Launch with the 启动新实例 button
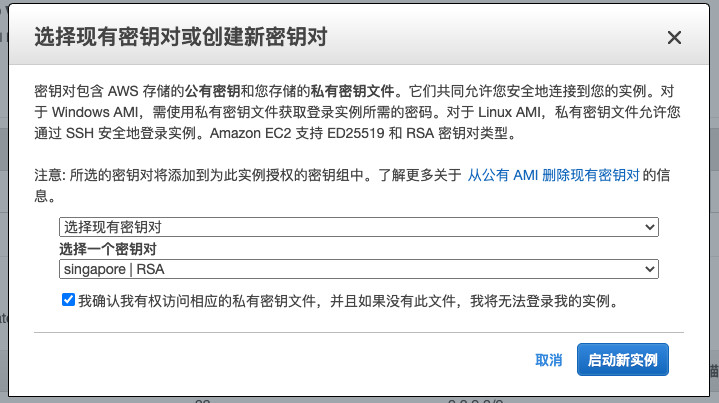719x403 pixels. click(622, 360)
